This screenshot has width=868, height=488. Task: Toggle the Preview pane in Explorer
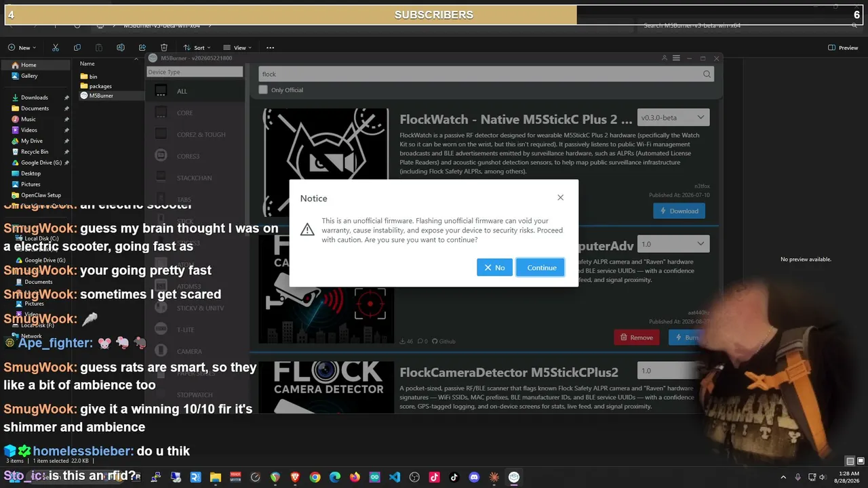pyautogui.click(x=843, y=47)
